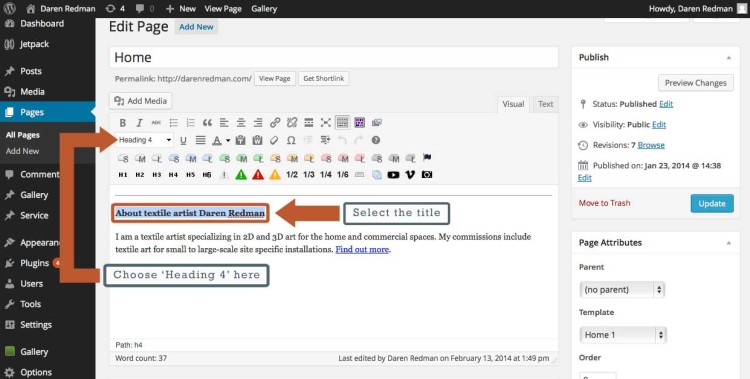Collapse the Publish panel
750x379 pixels.
click(x=728, y=57)
